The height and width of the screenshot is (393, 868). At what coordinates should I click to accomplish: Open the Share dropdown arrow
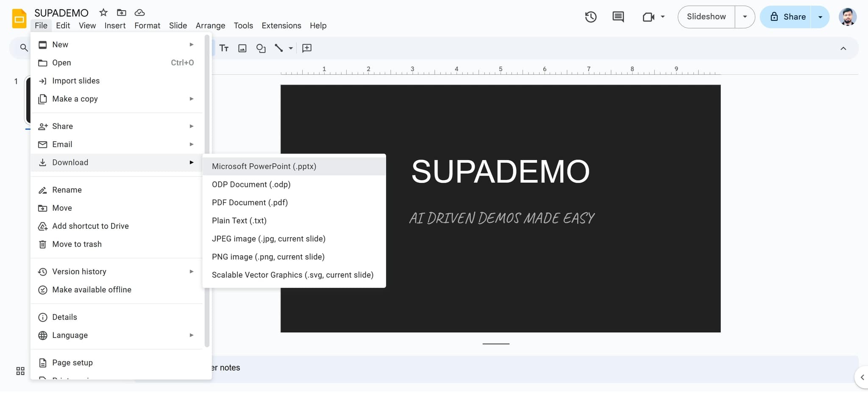point(821,17)
